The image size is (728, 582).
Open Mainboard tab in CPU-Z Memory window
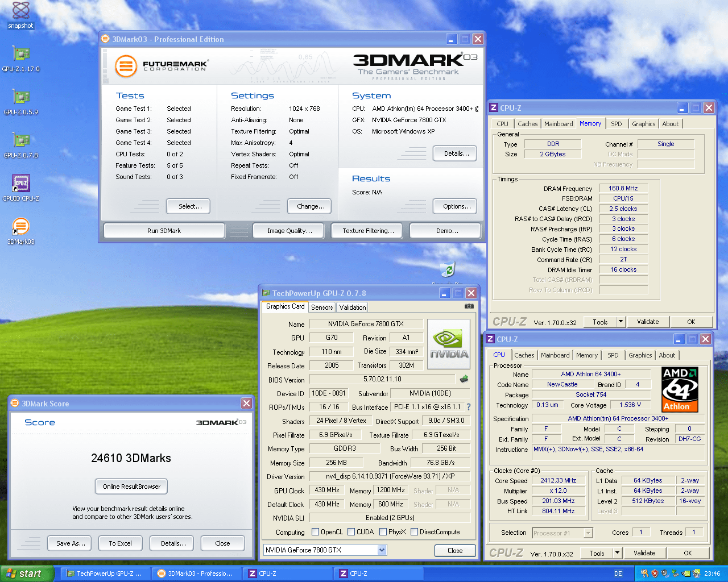point(559,124)
